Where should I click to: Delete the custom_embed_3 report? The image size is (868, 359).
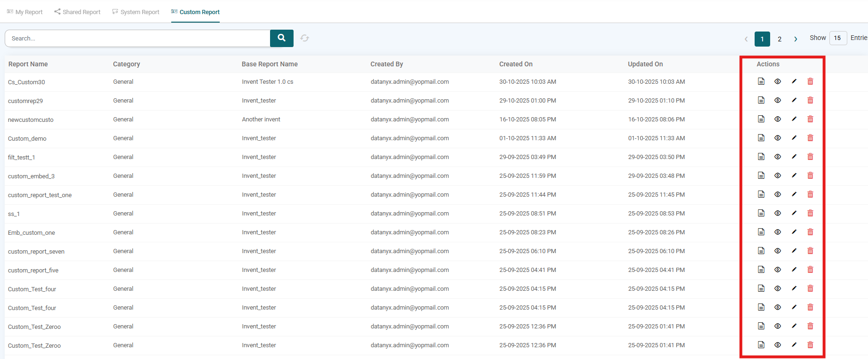click(810, 176)
